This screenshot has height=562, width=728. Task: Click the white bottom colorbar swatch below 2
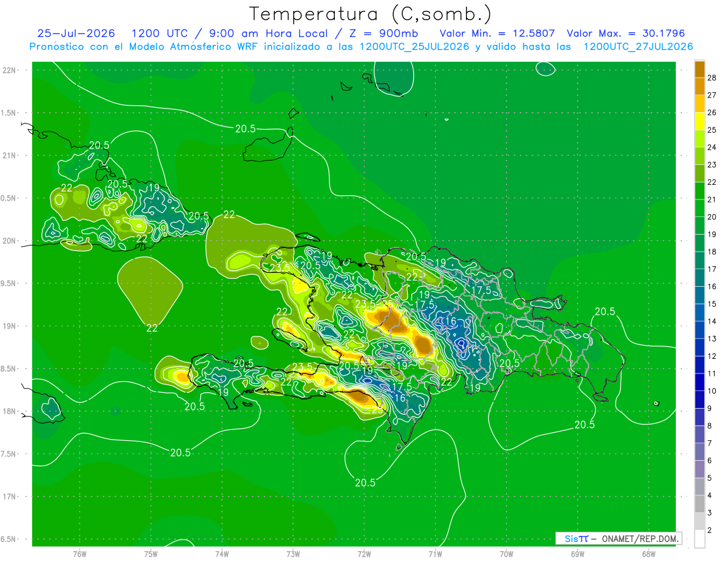699,539
